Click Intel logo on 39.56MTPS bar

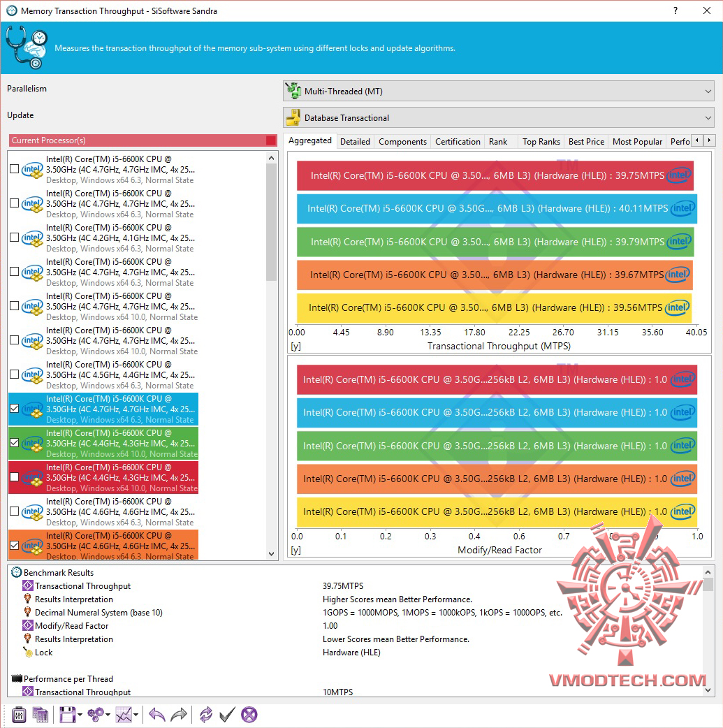pos(677,307)
